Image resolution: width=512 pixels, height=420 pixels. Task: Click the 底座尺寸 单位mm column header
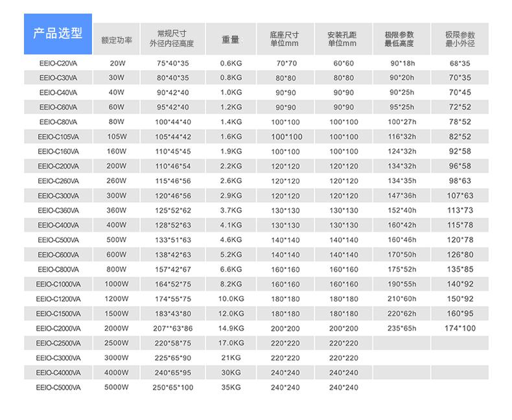[285, 39]
